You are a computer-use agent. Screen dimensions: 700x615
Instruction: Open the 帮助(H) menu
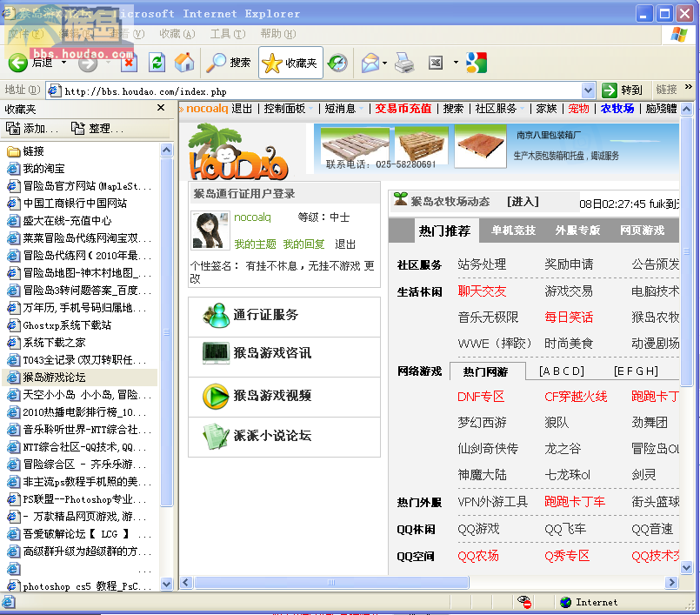[x=277, y=34]
